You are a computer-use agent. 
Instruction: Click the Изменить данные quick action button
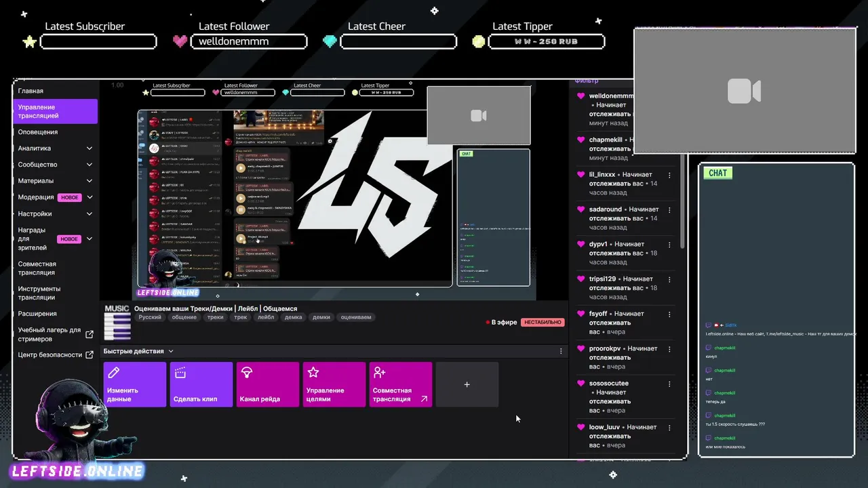pos(135,384)
